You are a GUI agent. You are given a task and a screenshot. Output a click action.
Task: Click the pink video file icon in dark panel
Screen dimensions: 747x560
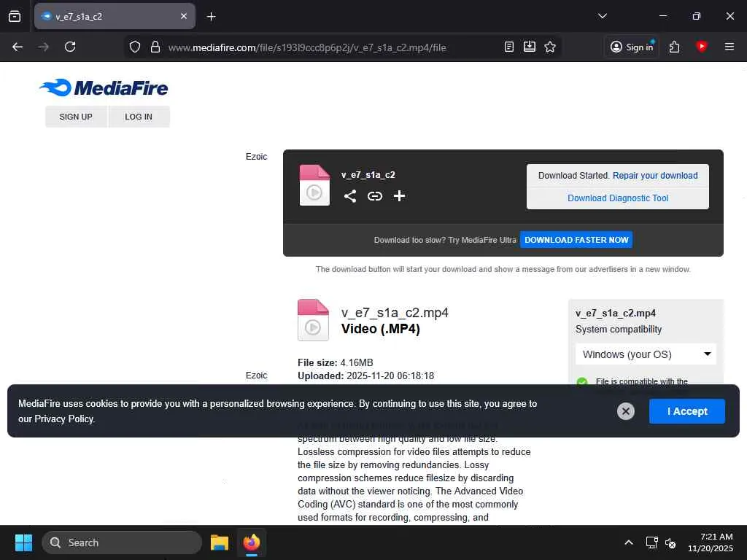(314, 185)
